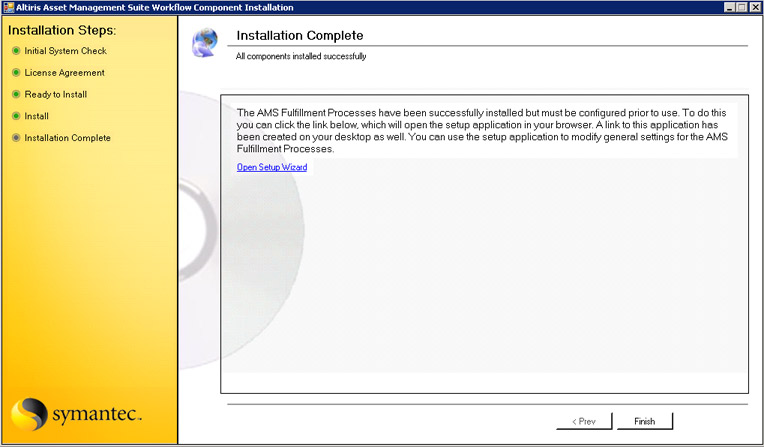Click the green bullet beside License Agreement
The image size is (764, 447).
point(16,73)
